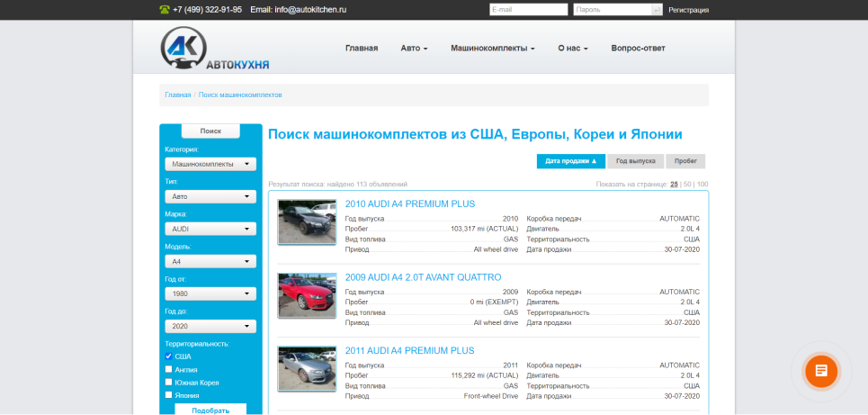Submit login with the arrow icon
Screen dimensions: 868x415
[x=658, y=9]
